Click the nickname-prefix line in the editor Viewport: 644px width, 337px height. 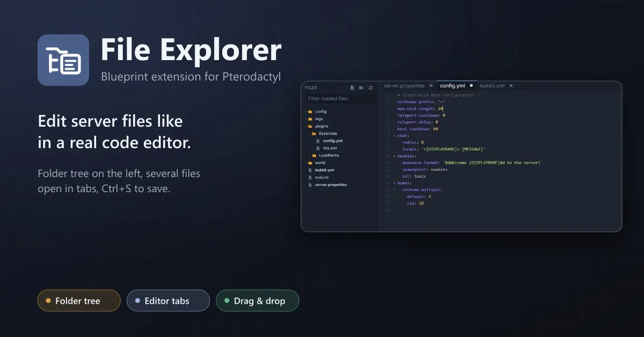pyautogui.click(x=421, y=102)
